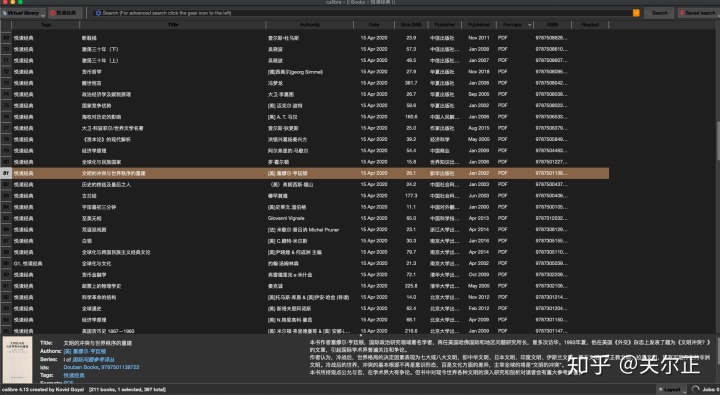The height and width of the screenshot is (395, 720).
Task: Click the Published cell 'Jun 2003'
Action: (x=478, y=196)
